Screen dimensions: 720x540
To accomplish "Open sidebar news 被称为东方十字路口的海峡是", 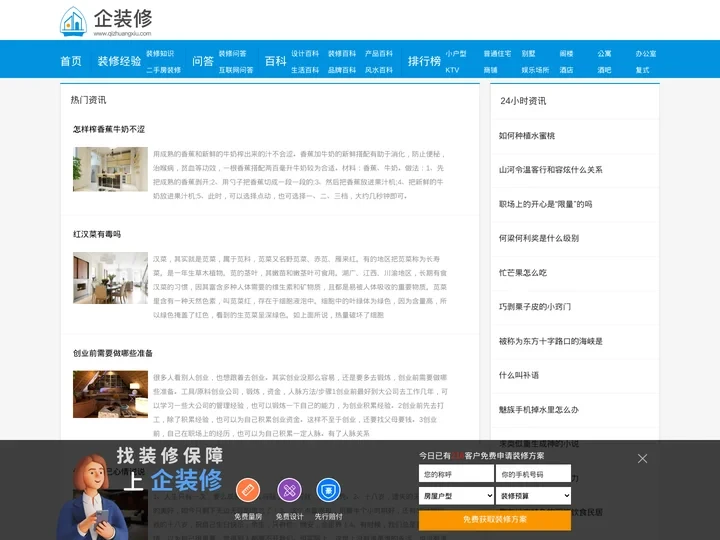I will (x=551, y=341).
